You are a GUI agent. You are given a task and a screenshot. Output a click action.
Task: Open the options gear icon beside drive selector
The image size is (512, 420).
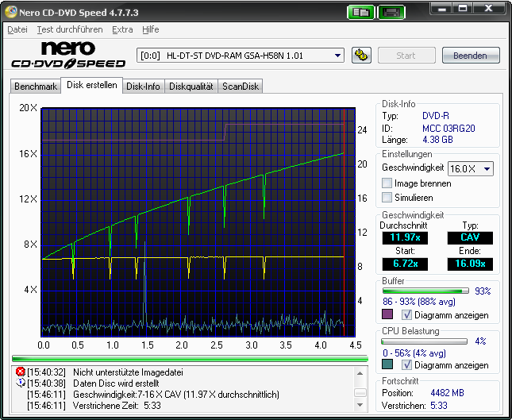pyautogui.click(x=361, y=56)
